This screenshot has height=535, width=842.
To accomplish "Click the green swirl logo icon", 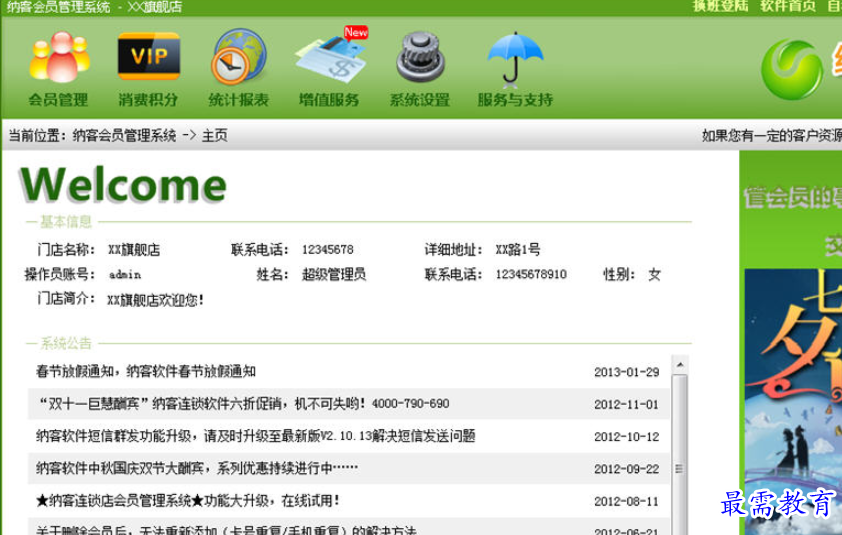I will (792, 70).
